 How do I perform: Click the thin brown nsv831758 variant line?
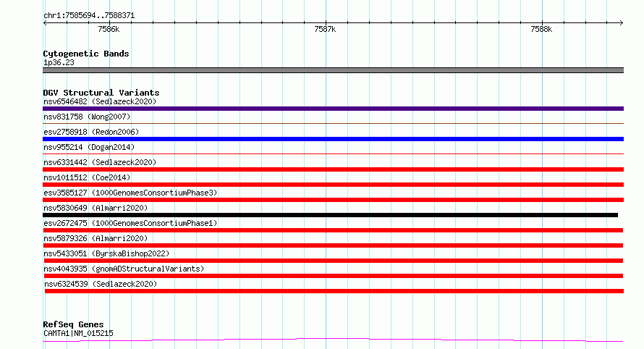(x=333, y=123)
